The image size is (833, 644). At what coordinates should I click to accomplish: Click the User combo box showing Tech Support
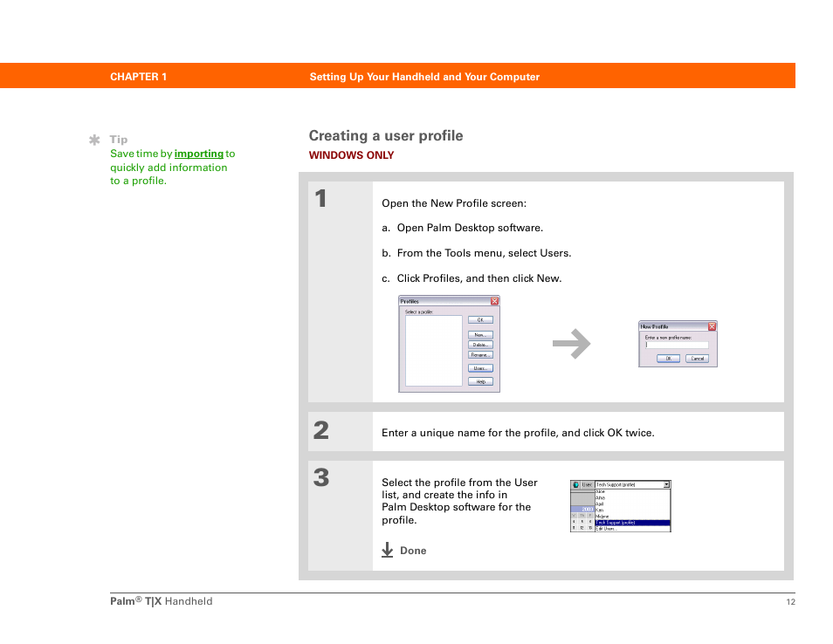click(x=632, y=484)
